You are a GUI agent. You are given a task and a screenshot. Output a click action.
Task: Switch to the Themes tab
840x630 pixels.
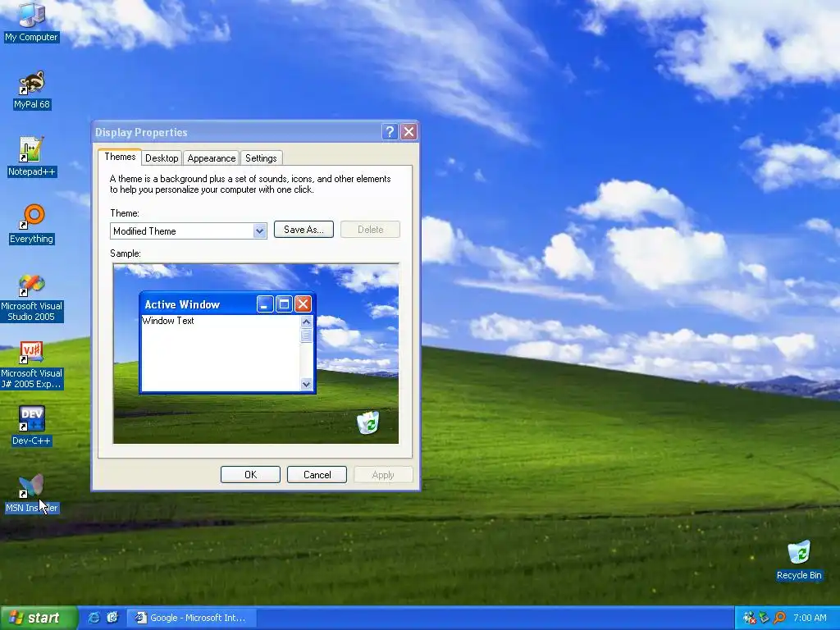(x=120, y=157)
